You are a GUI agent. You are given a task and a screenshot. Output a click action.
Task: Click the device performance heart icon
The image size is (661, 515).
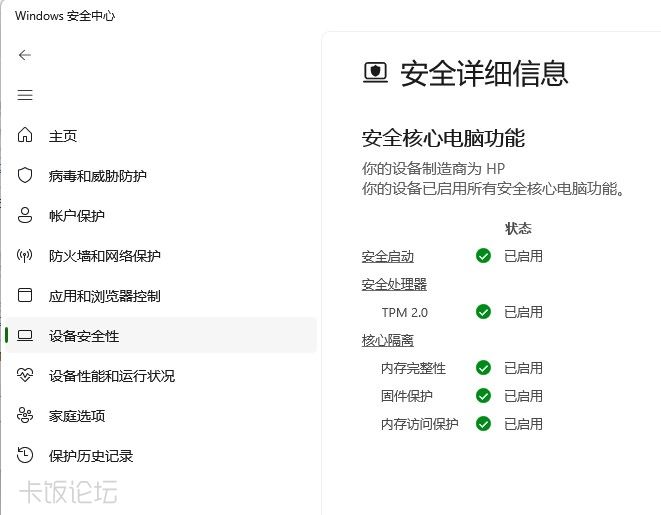(x=26, y=375)
